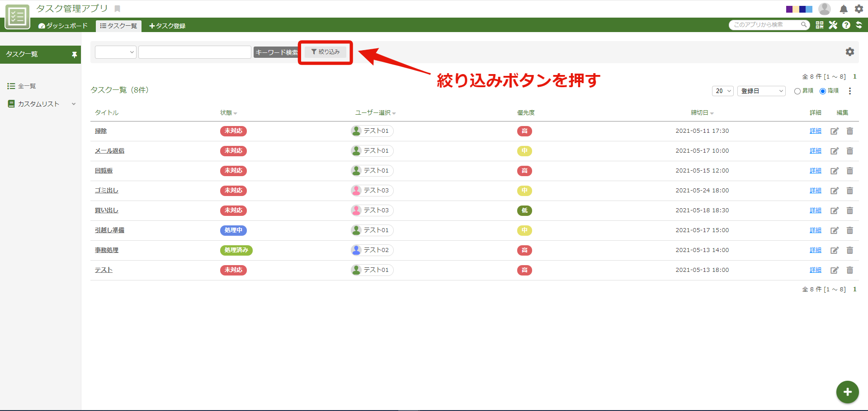Edit the 掃除 task with its pencil icon
Viewport: 868px width, 411px height.
click(834, 131)
